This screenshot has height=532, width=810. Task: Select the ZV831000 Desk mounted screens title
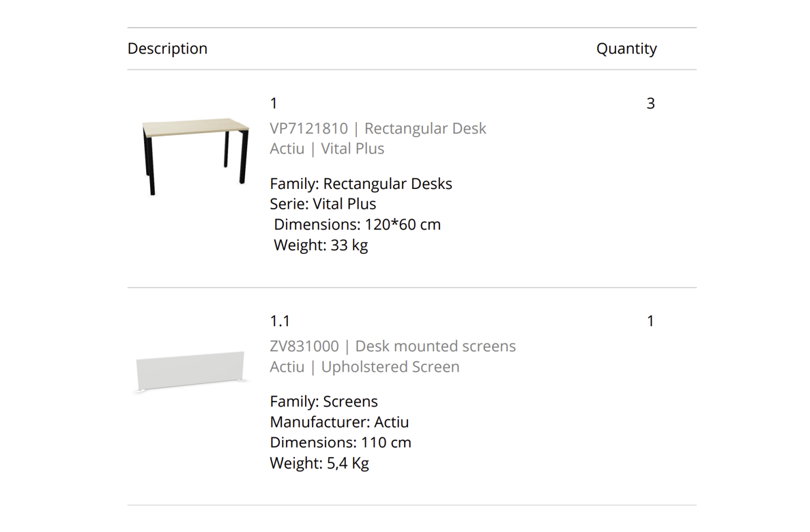coord(392,346)
